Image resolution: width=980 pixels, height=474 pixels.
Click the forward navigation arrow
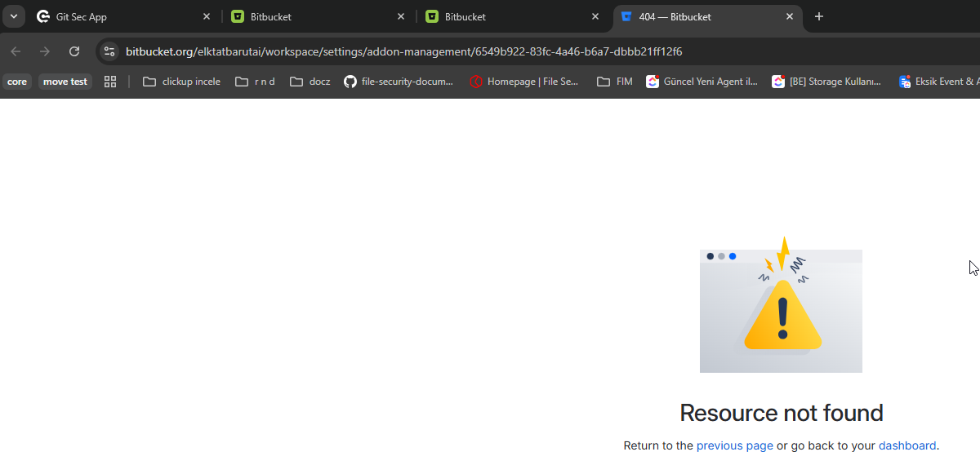(45, 51)
